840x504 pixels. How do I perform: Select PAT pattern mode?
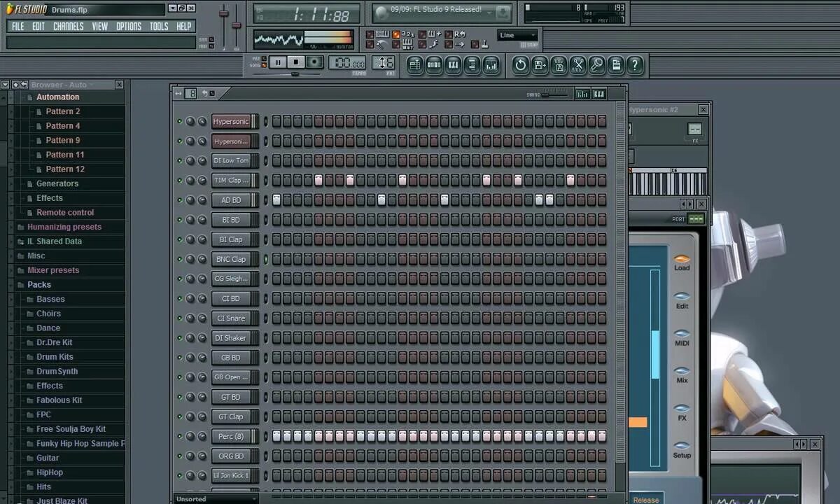click(262, 58)
